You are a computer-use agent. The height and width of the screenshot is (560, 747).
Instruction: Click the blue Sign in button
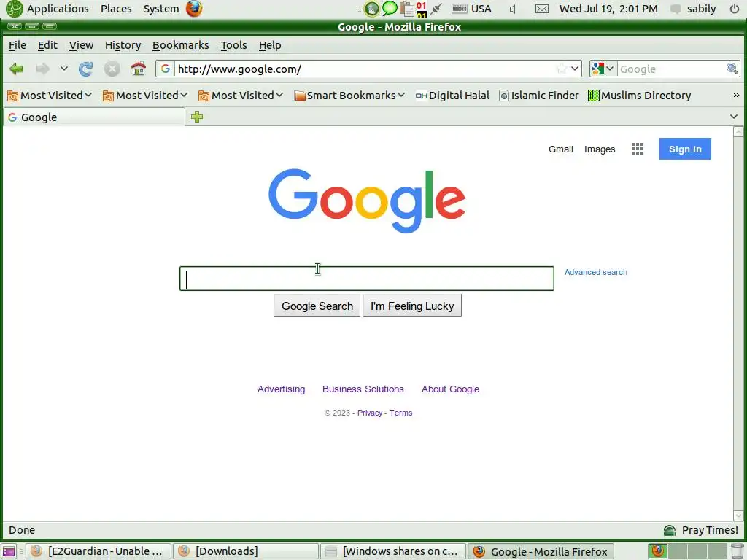[685, 149]
